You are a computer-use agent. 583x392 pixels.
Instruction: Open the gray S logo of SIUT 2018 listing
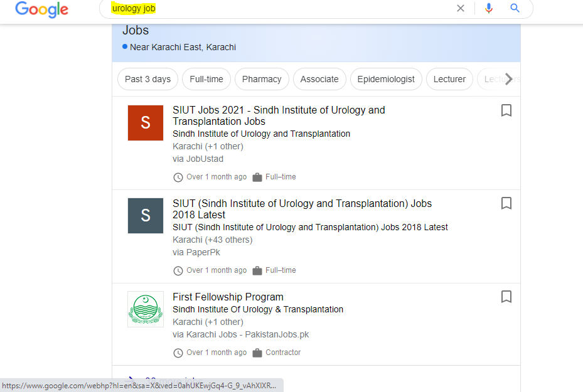click(146, 216)
